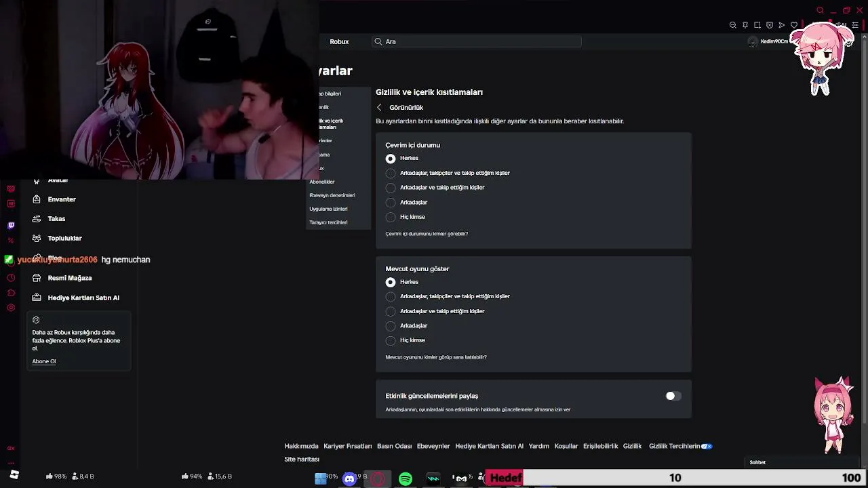Image resolution: width=868 pixels, height=488 pixels.
Task: Open Topluluklar in the sidebar
Action: pos(64,238)
